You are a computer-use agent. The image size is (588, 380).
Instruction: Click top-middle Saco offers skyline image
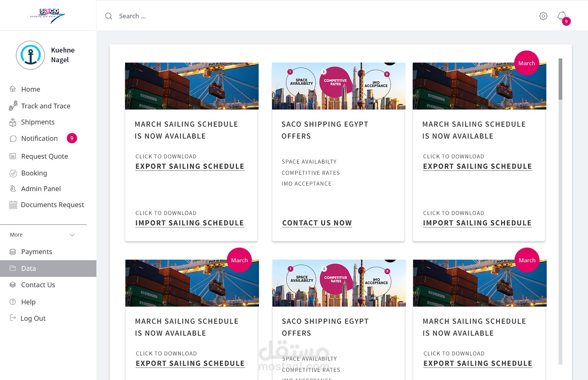click(339, 86)
